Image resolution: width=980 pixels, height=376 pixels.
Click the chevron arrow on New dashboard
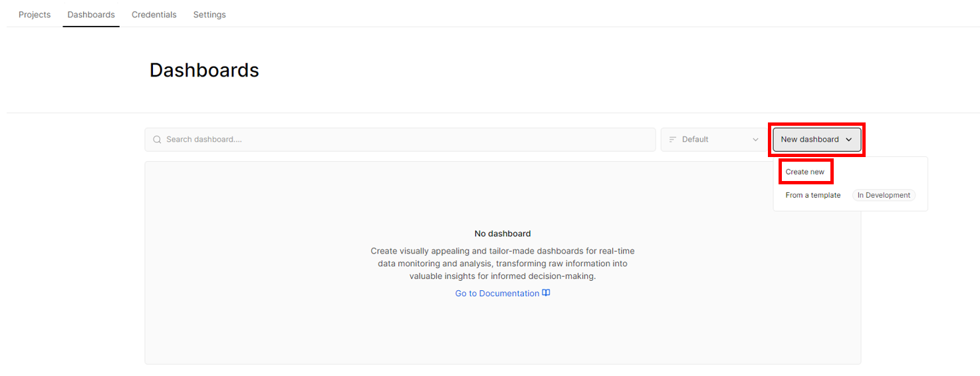point(848,140)
